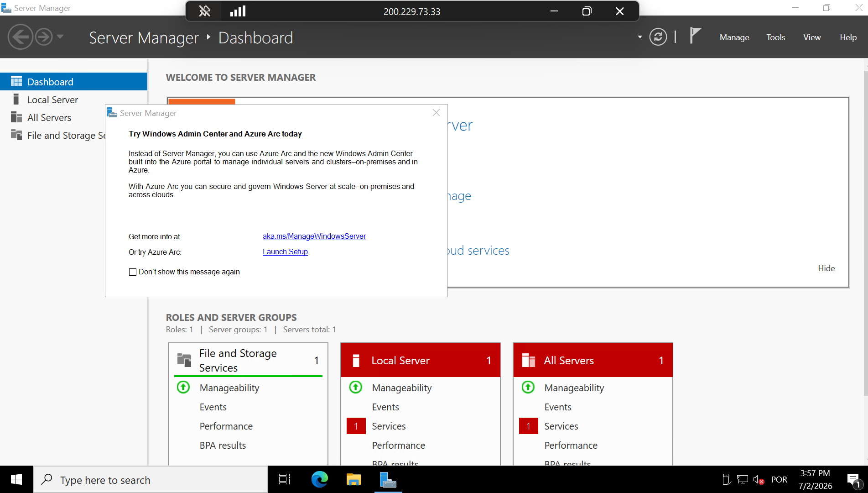This screenshot has height=493, width=868.
Task: Check Don't show this message again
Action: pos(133,272)
